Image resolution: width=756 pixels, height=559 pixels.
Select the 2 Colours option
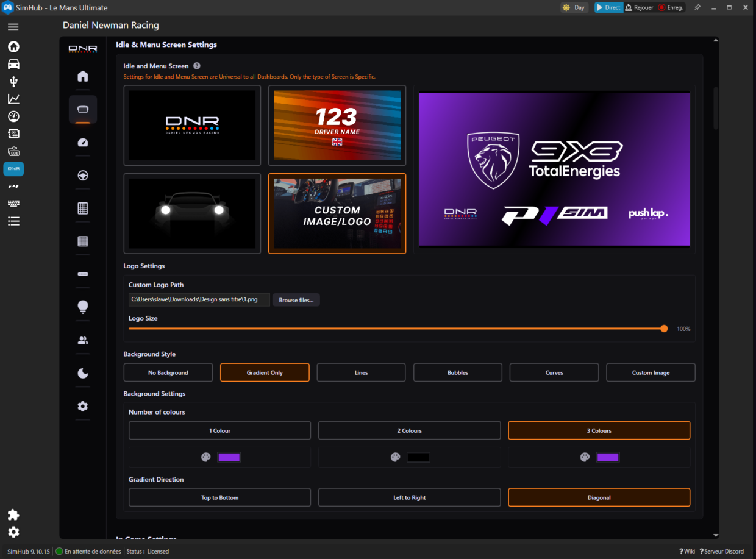(409, 430)
